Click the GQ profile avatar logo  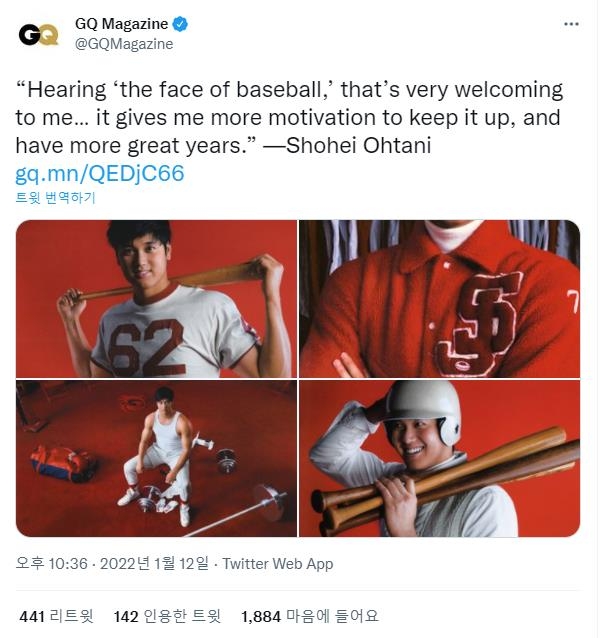coord(38,33)
